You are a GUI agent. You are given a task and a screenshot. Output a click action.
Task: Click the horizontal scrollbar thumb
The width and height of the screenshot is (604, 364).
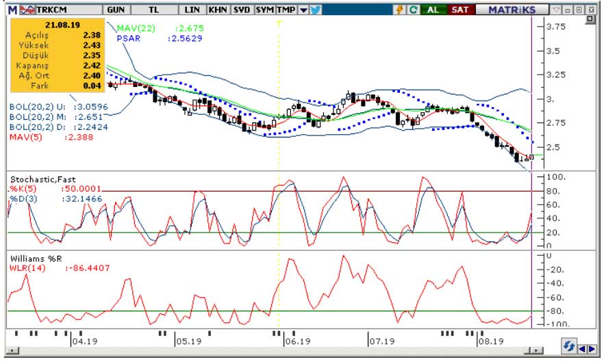click(528, 350)
